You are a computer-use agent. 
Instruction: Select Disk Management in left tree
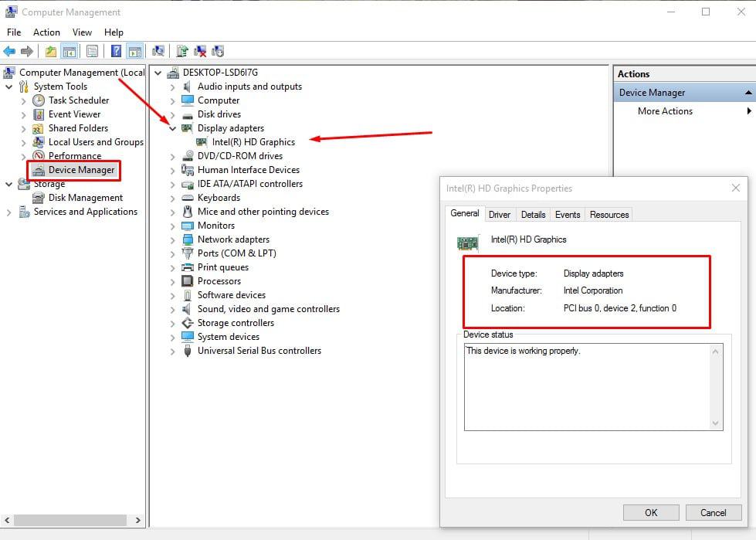(x=85, y=198)
